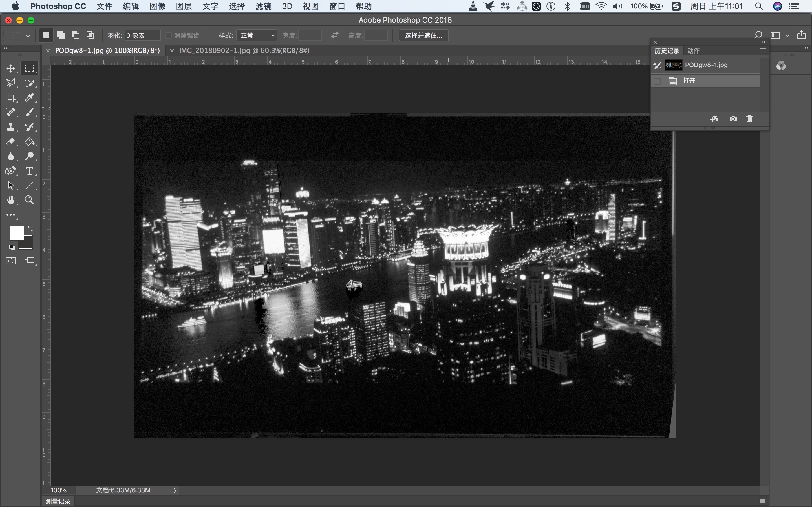Open the 样式 style dropdown
Image resolution: width=812 pixels, height=507 pixels.
pyautogui.click(x=257, y=35)
